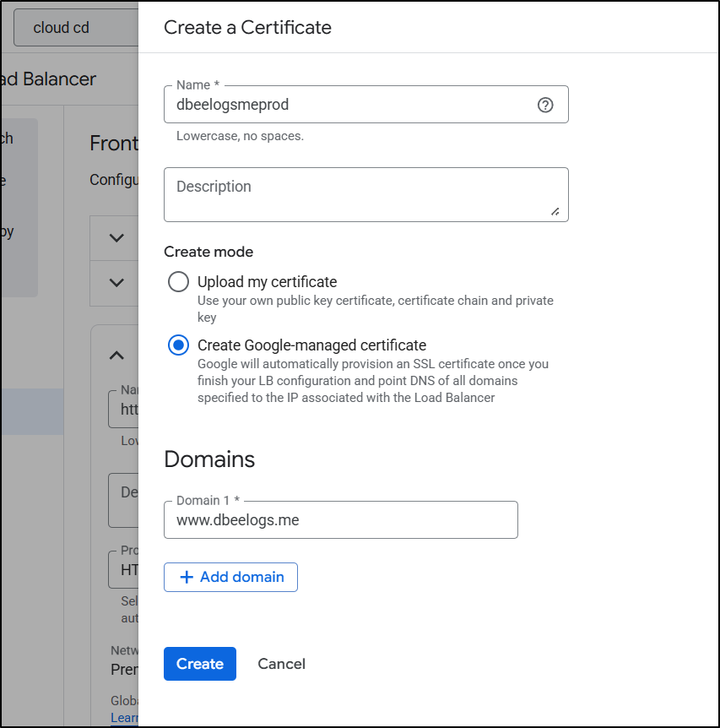
Task: Click the help icon in Name field
Action: [545, 105]
